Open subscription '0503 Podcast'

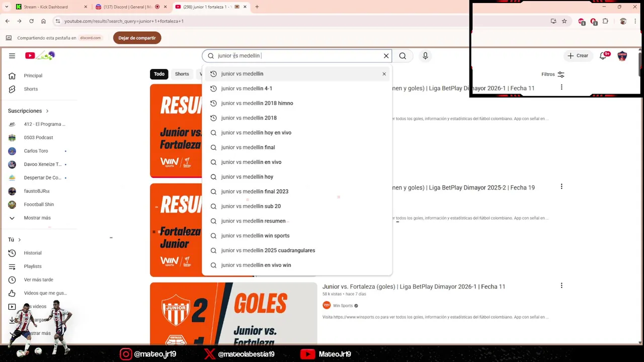38,137
